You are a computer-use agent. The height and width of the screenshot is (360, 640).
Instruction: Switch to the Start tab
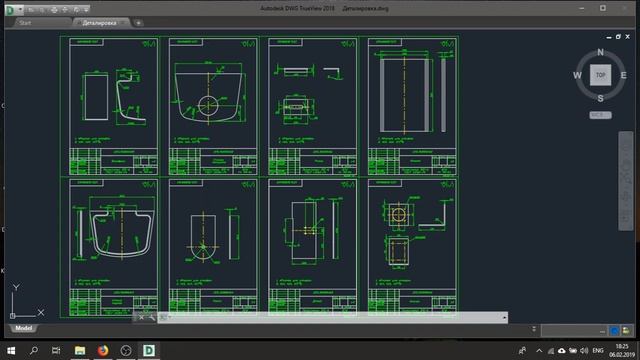pyautogui.click(x=25, y=23)
